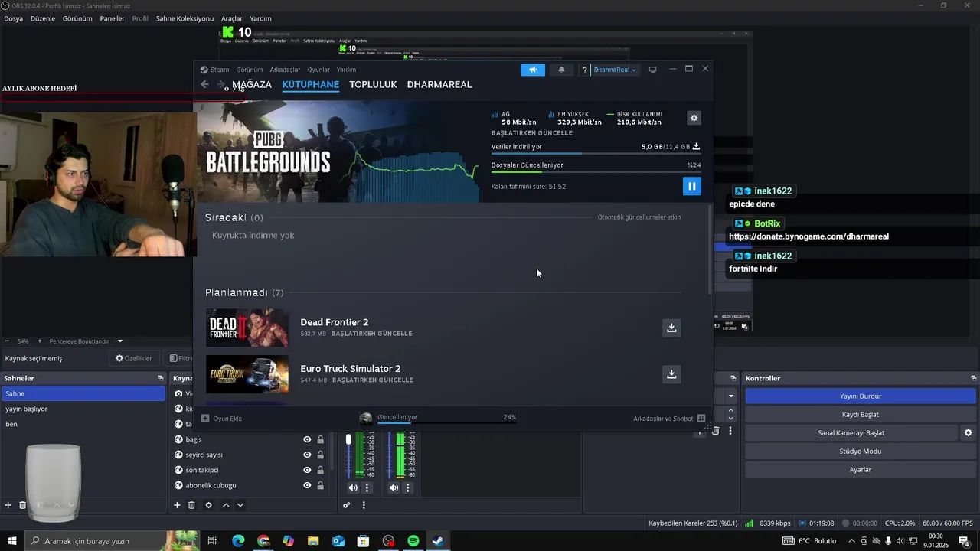The height and width of the screenshot is (551, 980).
Task: Open Spotify from the taskbar
Action: coord(413,541)
